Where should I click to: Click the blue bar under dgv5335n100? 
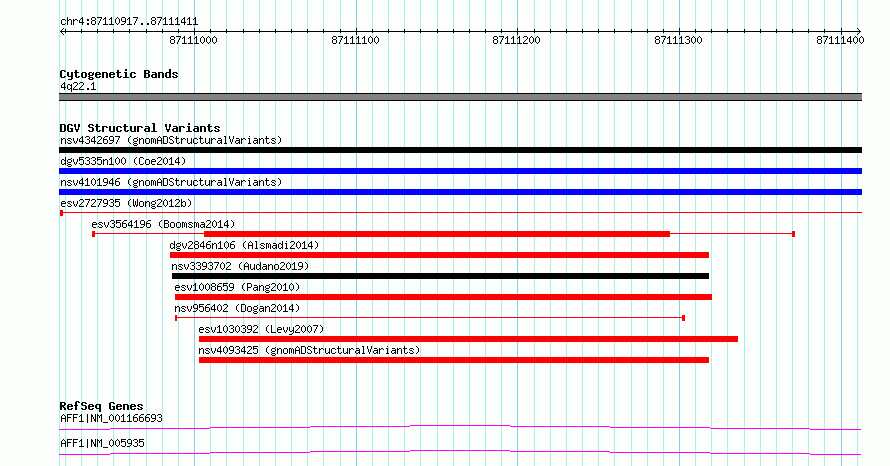coord(460,171)
